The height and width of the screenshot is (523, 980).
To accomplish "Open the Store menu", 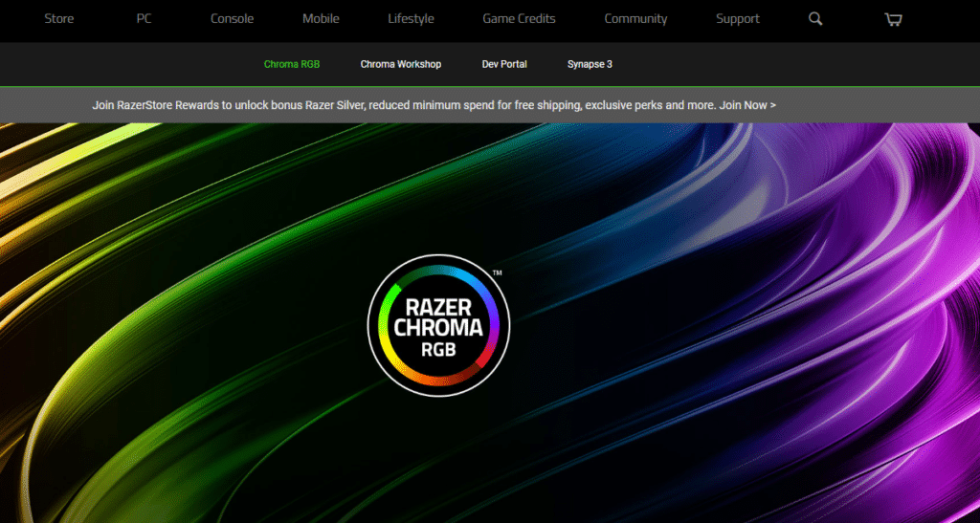I will pos(58,19).
